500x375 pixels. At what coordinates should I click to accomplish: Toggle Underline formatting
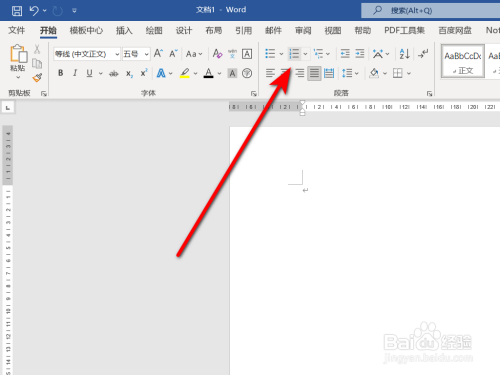point(89,73)
